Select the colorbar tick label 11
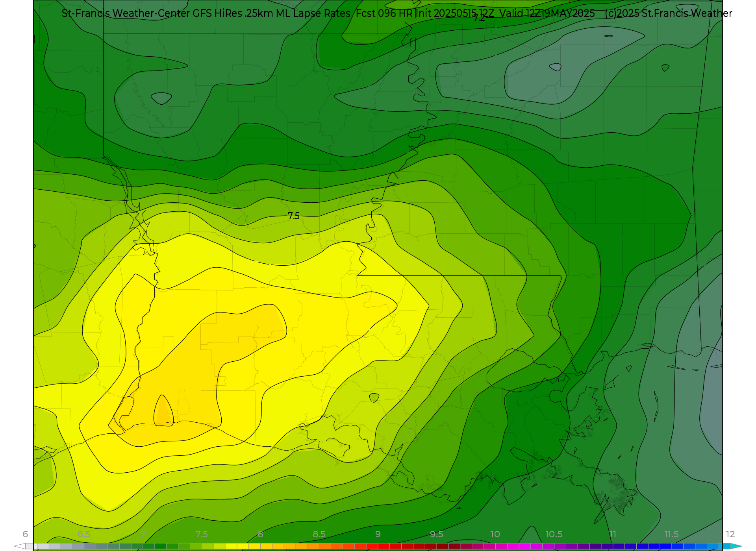Viewport: 756px width, 551px height. pos(613,534)
